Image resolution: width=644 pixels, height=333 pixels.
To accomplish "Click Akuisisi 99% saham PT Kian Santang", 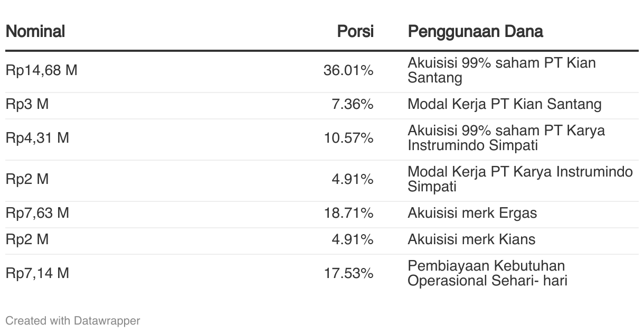I will pyautogui.click(x=501, y=70).
